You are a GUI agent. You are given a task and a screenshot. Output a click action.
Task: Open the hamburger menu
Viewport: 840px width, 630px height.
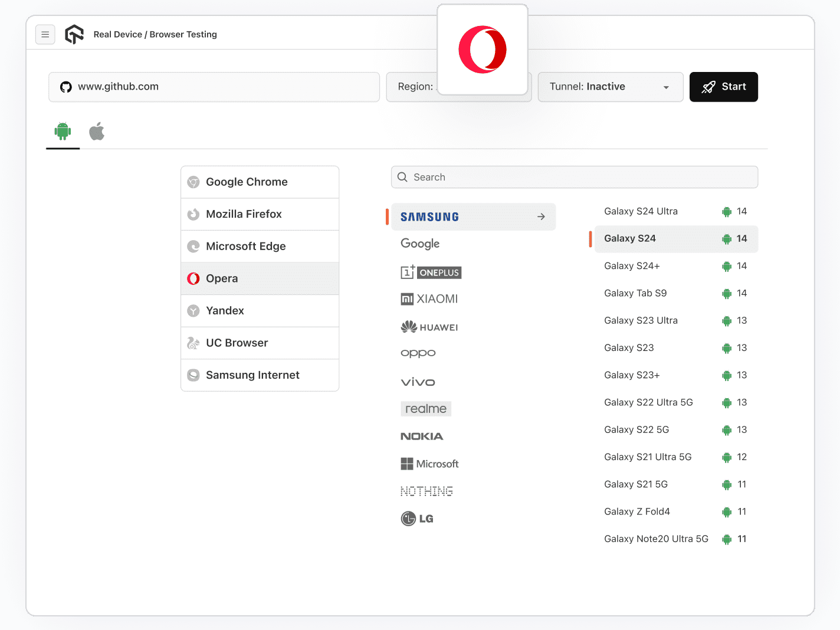tap(45, 34)
